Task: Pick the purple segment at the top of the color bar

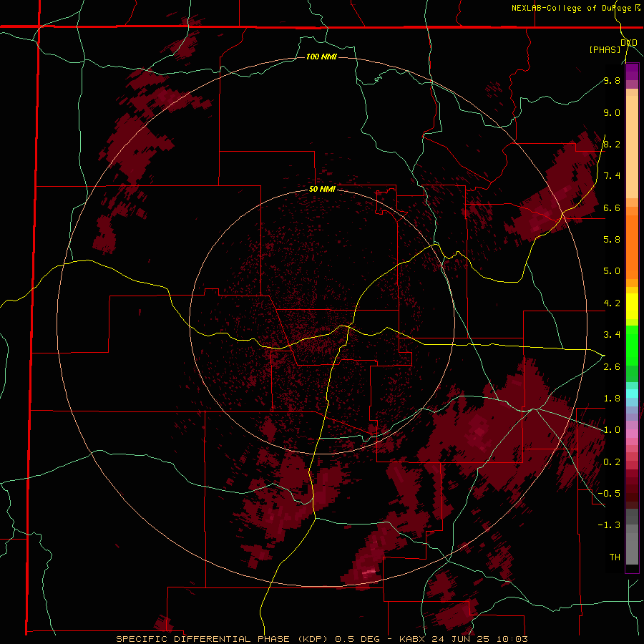Action: click(x=632, y=72)
